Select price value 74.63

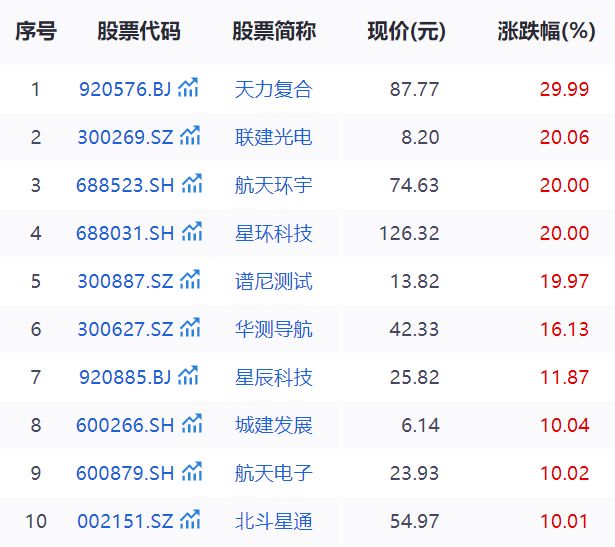(x=414, y=185)
